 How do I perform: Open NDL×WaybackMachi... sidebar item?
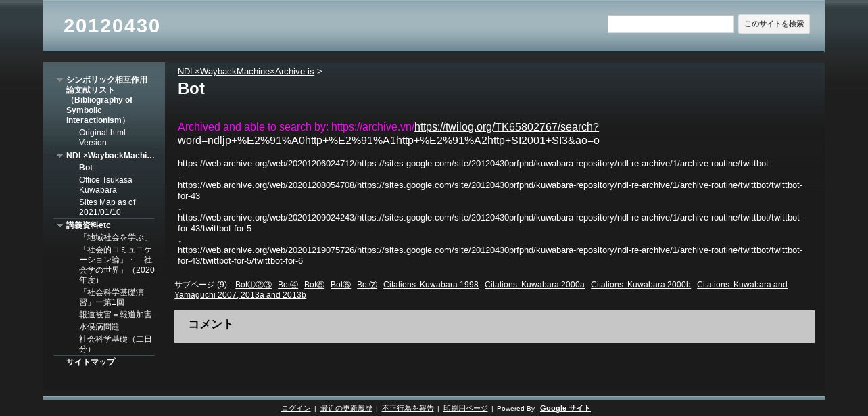click(110, 156)
